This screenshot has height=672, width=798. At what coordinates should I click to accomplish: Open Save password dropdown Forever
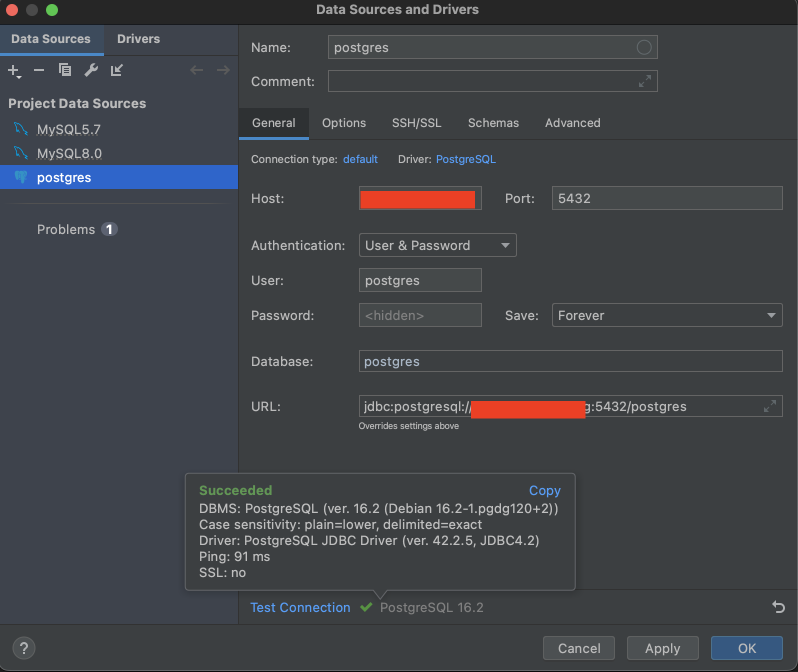click(x=667, y=315)
